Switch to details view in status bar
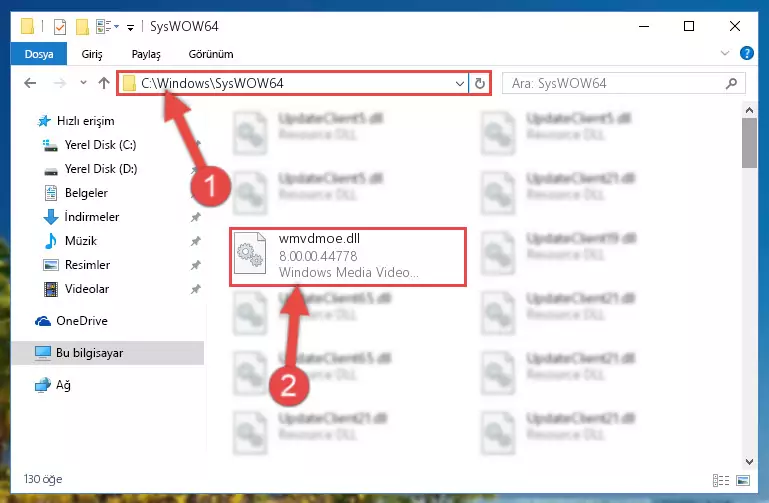 [x=721, y=480]
